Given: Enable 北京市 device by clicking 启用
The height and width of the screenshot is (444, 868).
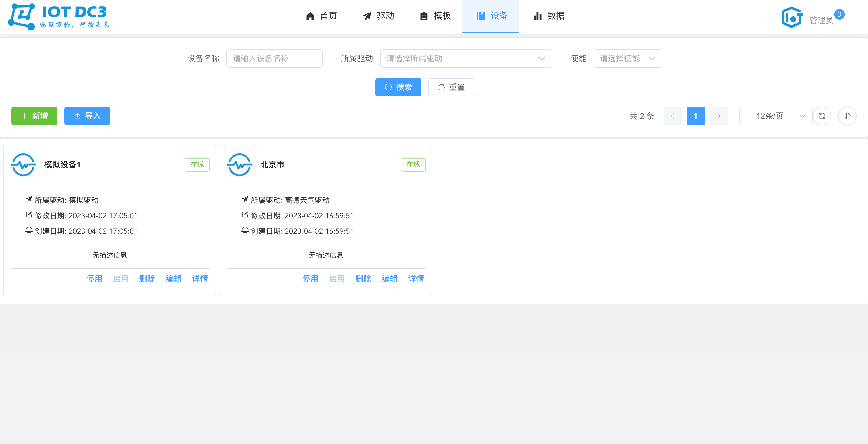Looking at the screenshot, I should click(x=337, y=279).
